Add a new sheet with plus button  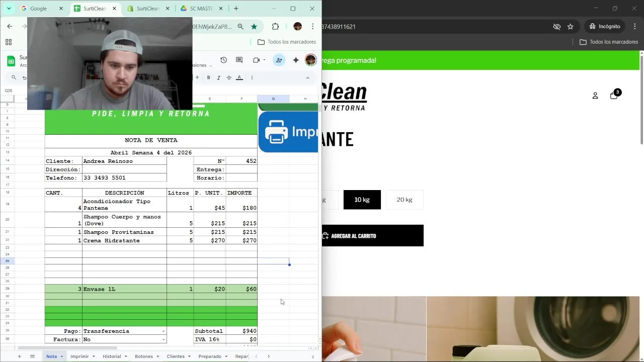19,356
